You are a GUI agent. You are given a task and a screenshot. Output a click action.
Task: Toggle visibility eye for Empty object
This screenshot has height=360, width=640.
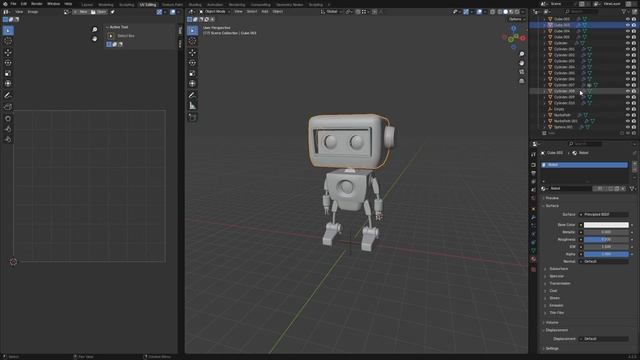coord(628,109)
